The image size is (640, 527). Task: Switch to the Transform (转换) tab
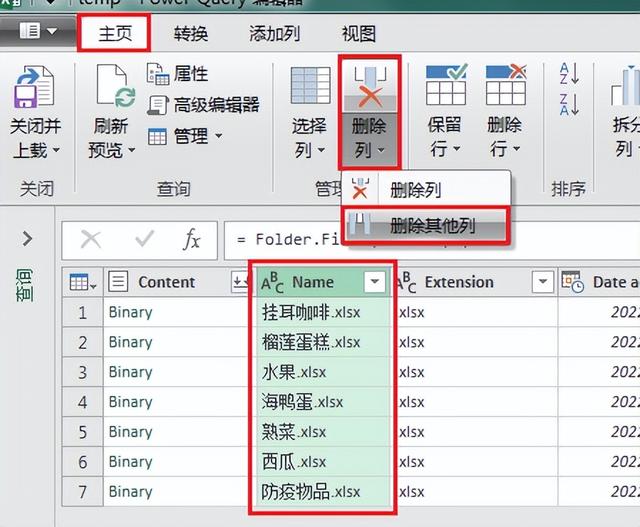pos(190,34)
